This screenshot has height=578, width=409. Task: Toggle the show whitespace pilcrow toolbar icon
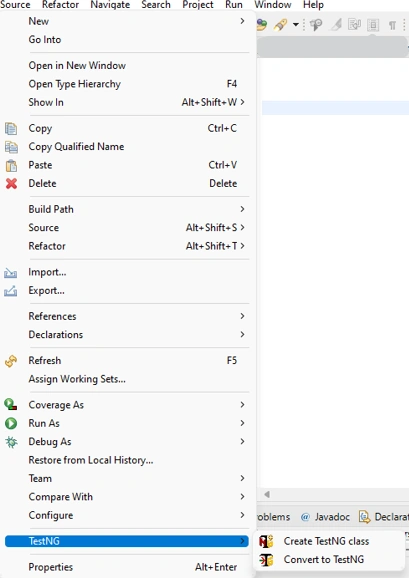392,25
